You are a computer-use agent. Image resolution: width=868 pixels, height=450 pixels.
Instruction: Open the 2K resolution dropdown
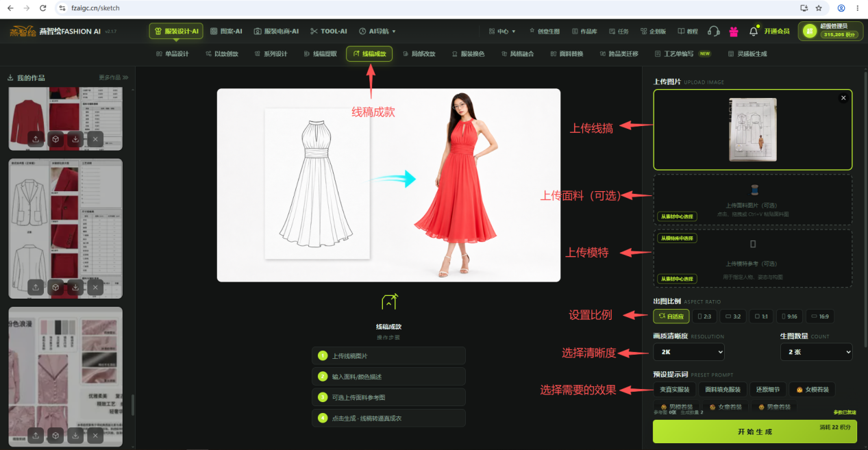(x=689, y=352)
